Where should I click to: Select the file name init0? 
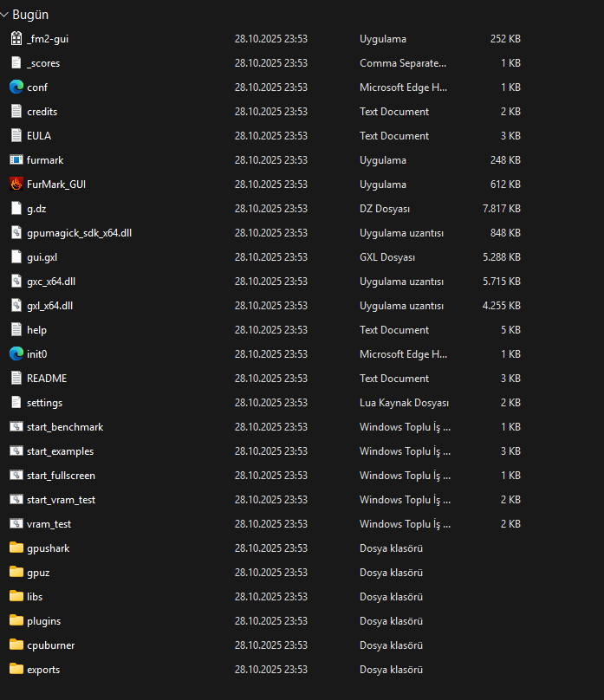pos(36,354)
